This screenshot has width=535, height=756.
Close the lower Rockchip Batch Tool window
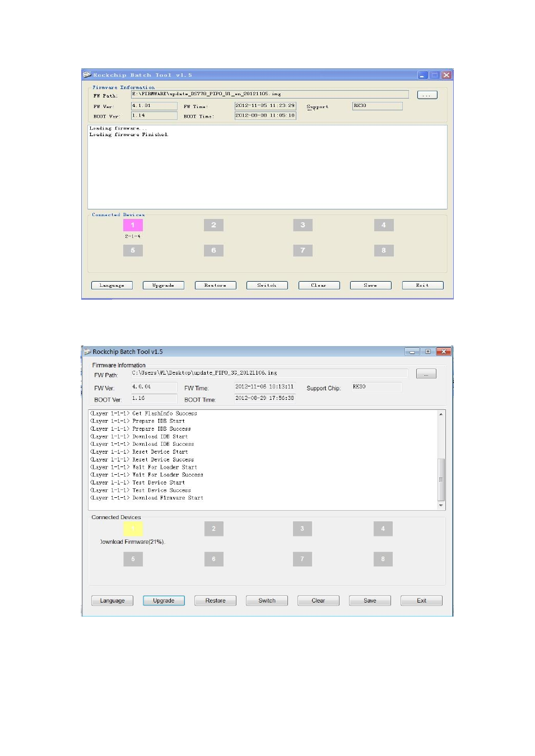pos(444,352)
